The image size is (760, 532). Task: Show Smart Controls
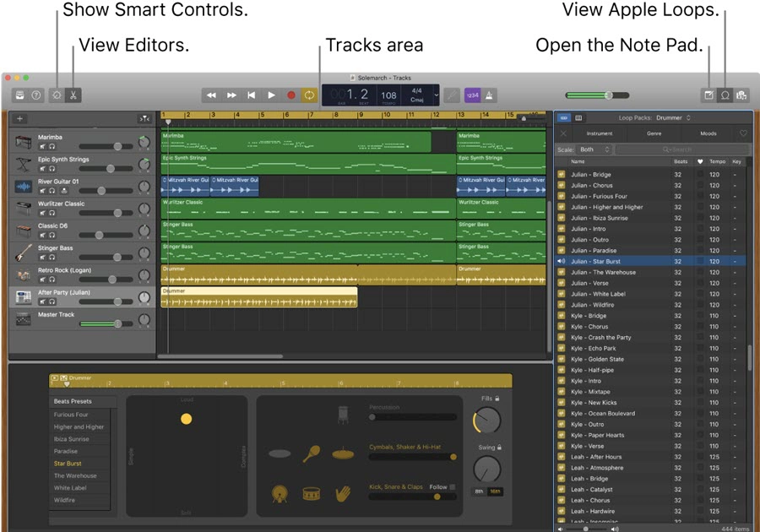pos(57,95)
